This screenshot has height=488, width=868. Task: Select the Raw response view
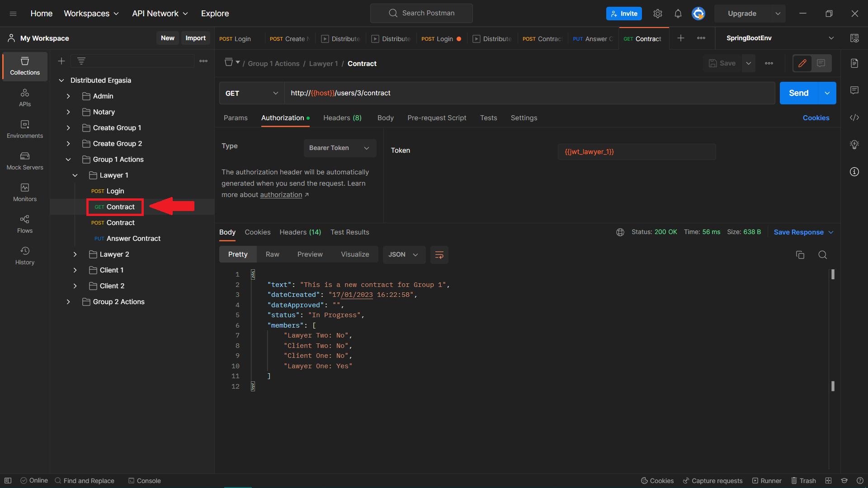[273, 254]
